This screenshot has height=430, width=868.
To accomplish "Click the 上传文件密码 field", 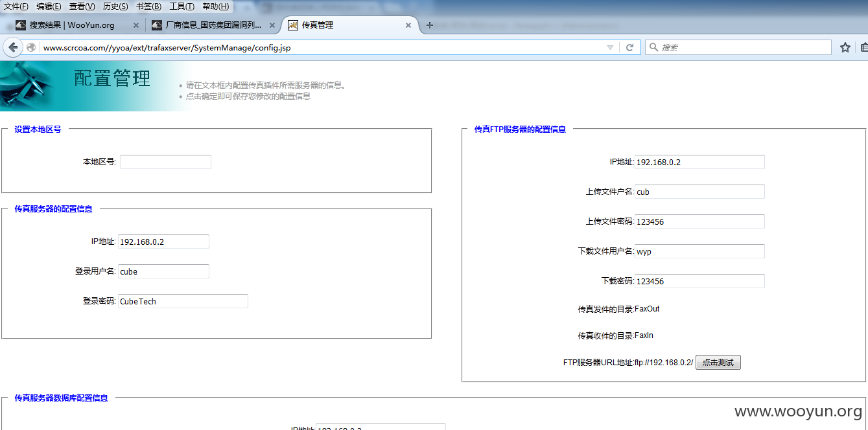I will coord(699,221).
